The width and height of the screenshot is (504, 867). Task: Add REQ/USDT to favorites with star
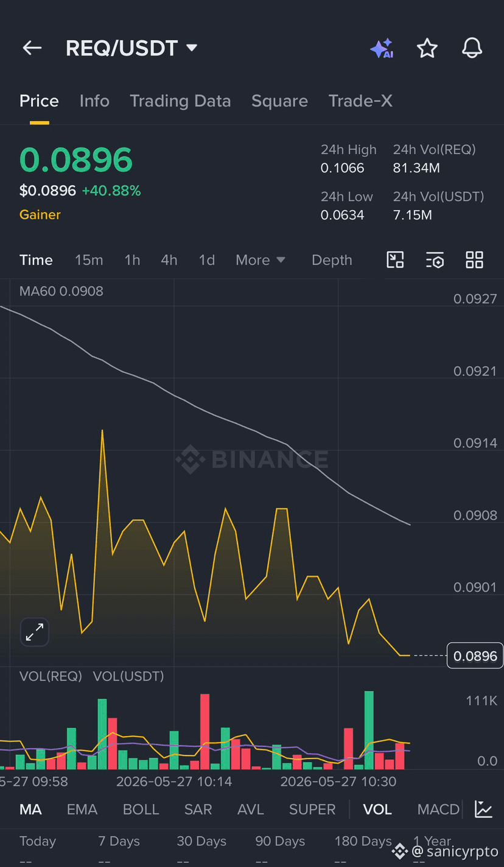tap(427, 48)
